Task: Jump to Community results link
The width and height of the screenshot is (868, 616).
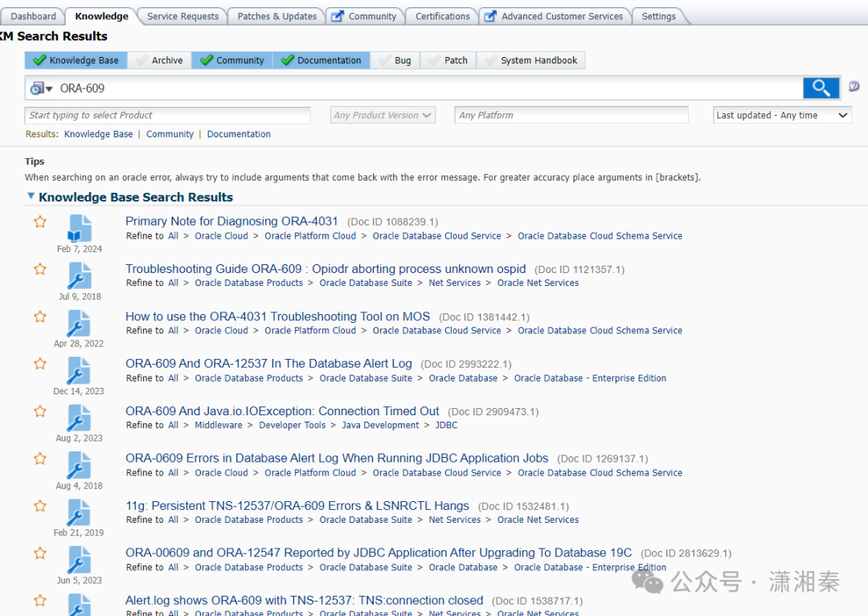Action: [x=170, y=134]
